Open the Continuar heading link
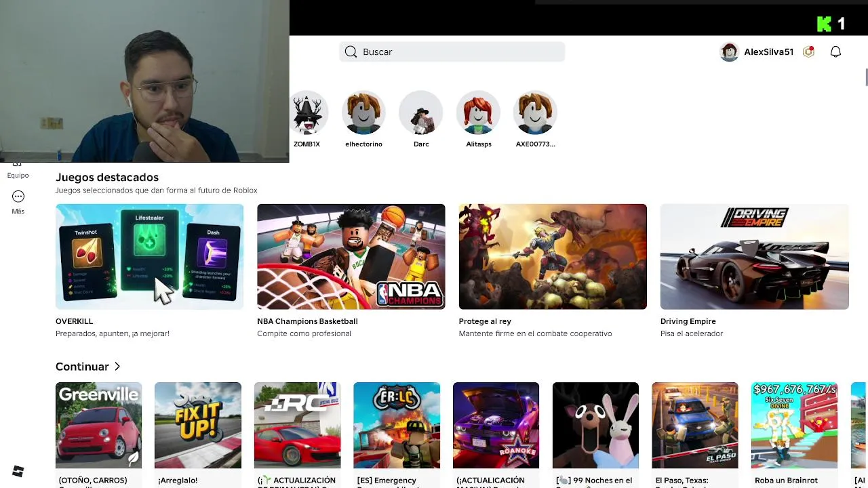The image size is (868, 488). tap(82, 367)
